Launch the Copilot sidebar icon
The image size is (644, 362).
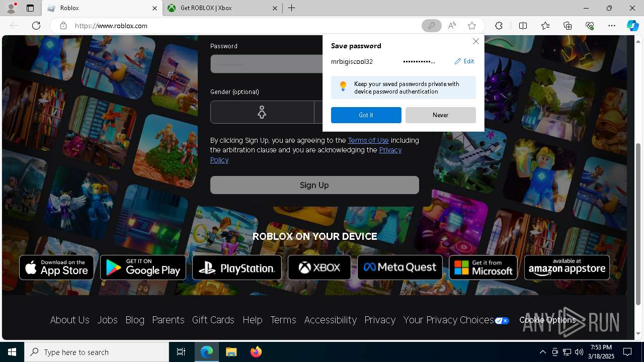(x=632, y=26)
